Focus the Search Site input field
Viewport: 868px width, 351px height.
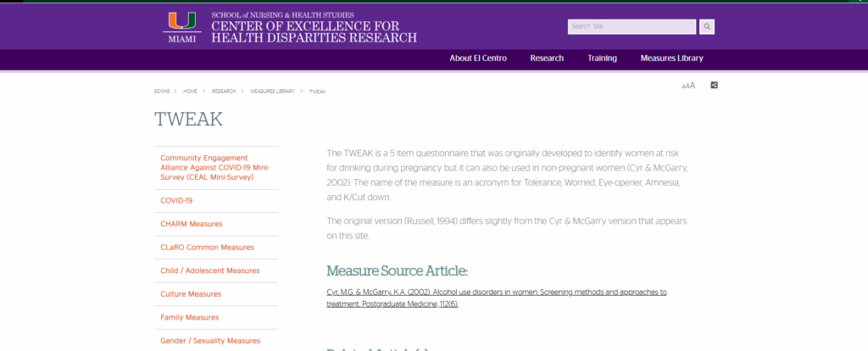[x=632, y=26]
